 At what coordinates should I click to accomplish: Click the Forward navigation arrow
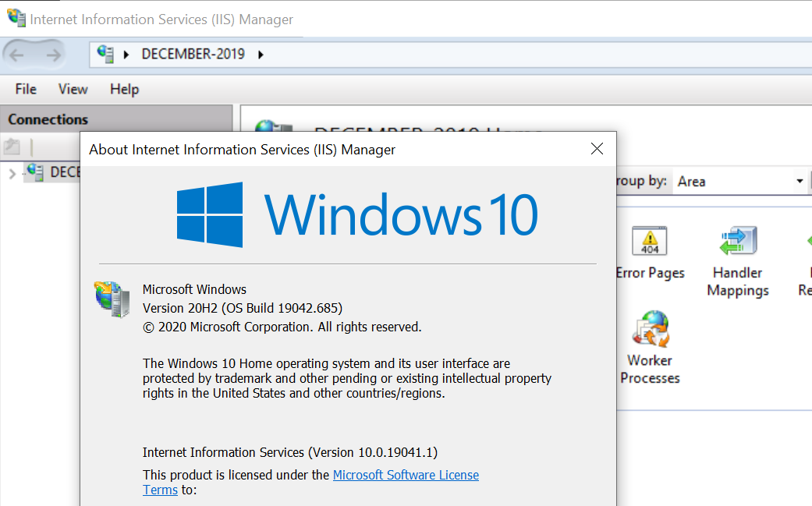point(53,55)
